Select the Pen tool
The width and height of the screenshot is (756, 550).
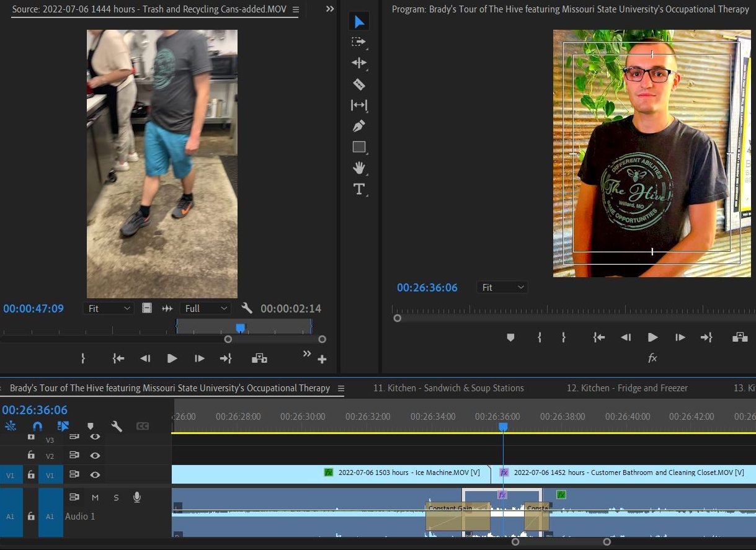tap(358, 126)
